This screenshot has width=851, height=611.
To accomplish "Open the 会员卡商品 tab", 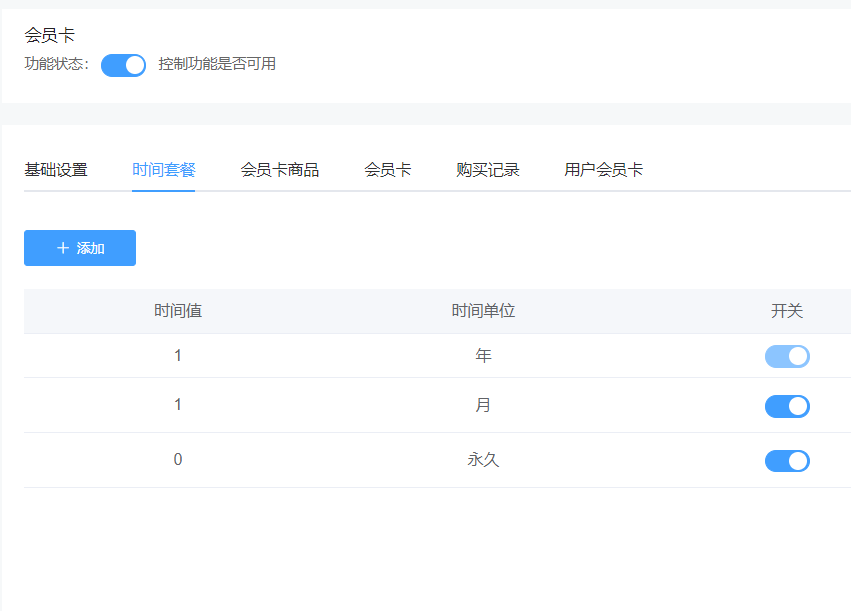I will coord(280,170).
